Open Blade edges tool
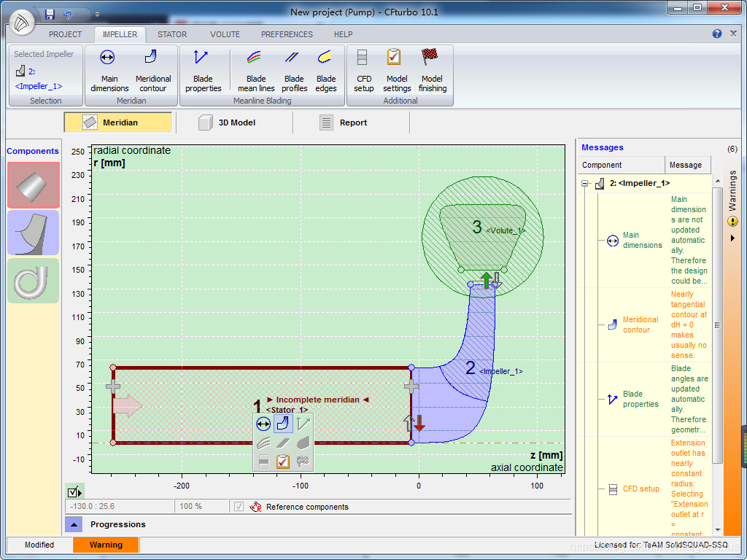 (x=326, y=71)
